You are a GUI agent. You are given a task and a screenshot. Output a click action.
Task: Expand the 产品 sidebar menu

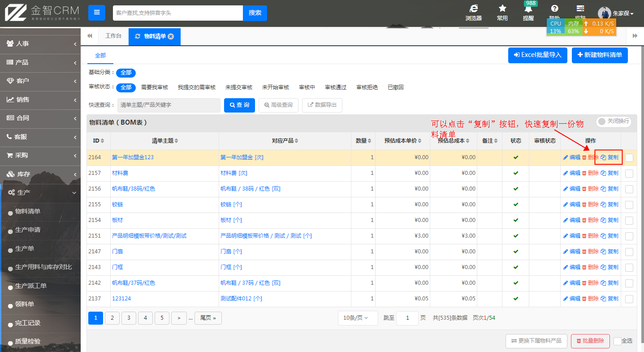pyautogui.click(x=40, y=63)
